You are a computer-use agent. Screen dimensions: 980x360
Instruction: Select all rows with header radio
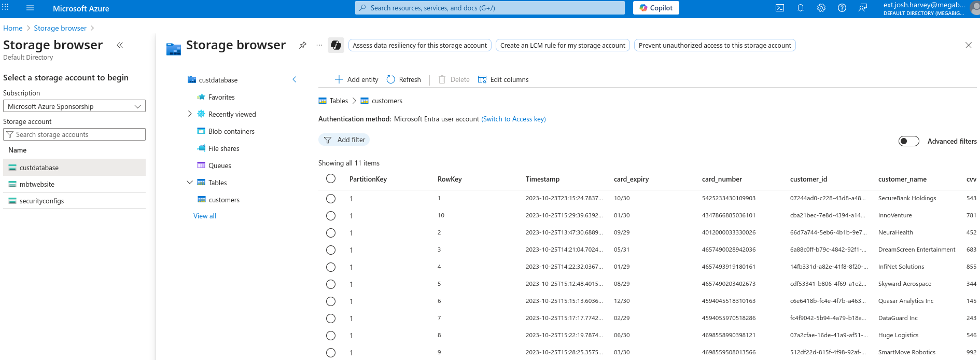click(331, 179)
